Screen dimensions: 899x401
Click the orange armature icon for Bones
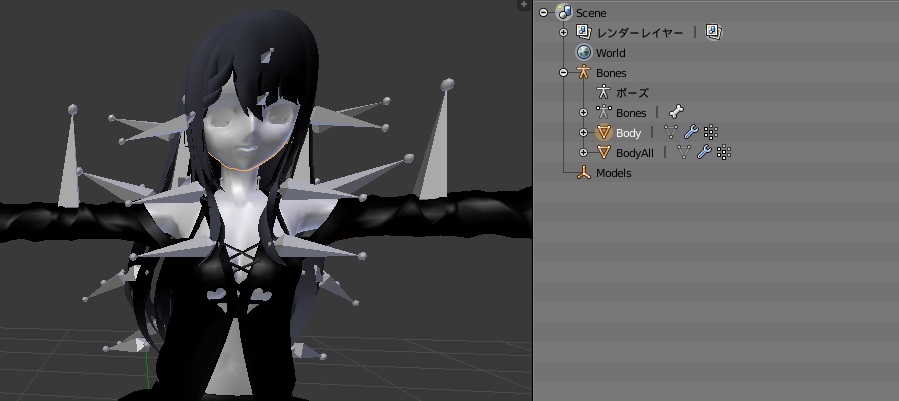point(584,72)
